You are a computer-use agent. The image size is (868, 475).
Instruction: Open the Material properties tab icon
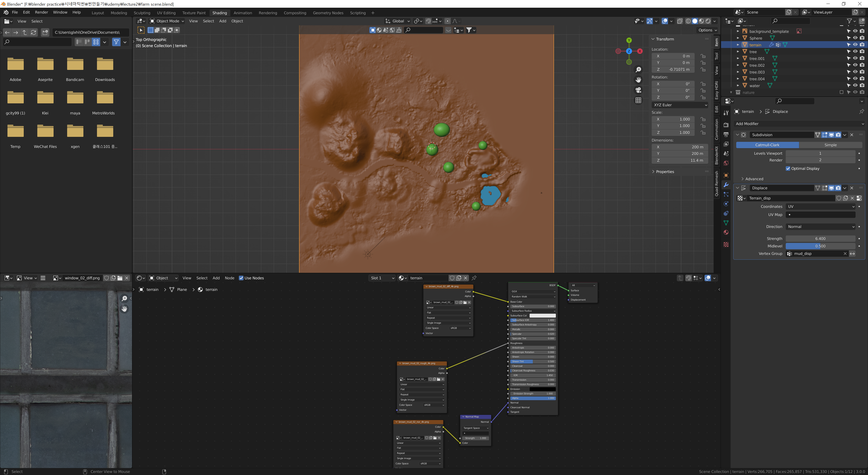point(726,232)
